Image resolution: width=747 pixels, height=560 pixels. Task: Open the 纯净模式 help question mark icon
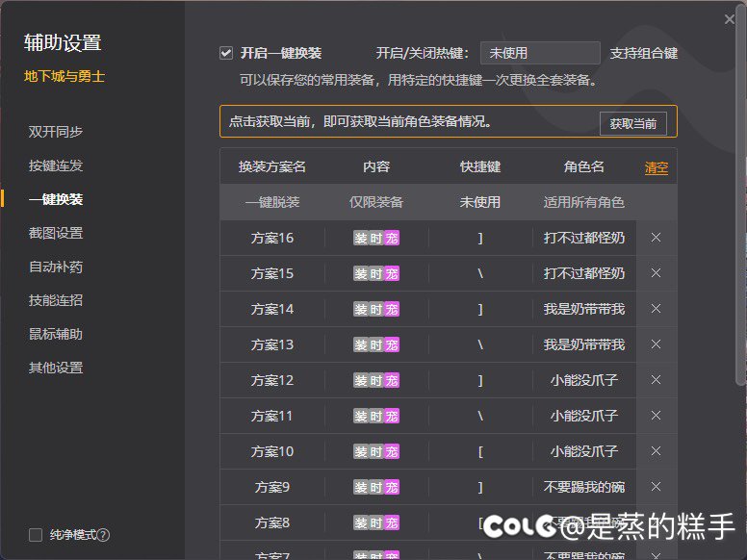click(x=103, y=535)
